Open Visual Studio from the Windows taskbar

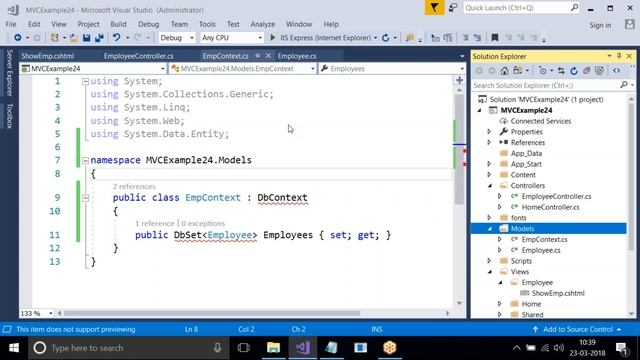pos(302,348)
